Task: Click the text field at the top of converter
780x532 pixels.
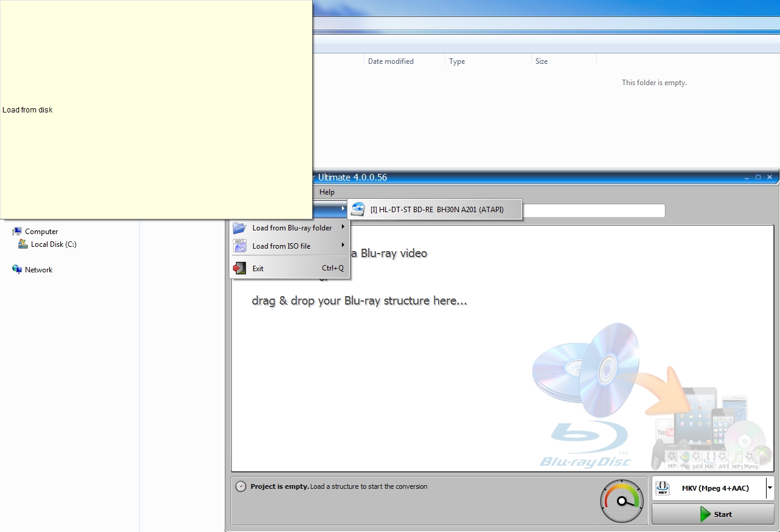Action: (x=593, y=210)
